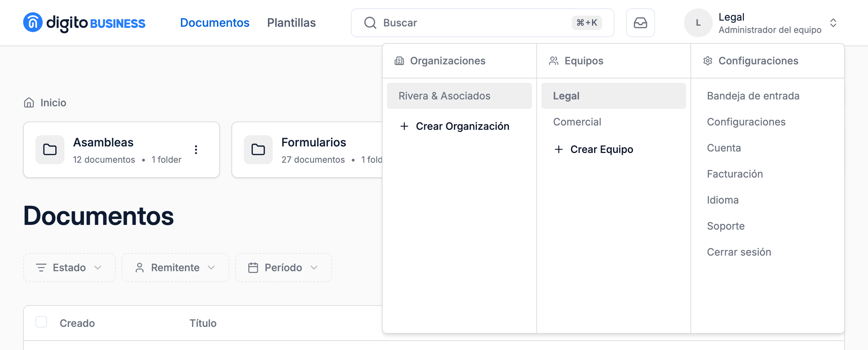Open the Idioma menu item
The image size is (868, 350).
click(723, 200)
